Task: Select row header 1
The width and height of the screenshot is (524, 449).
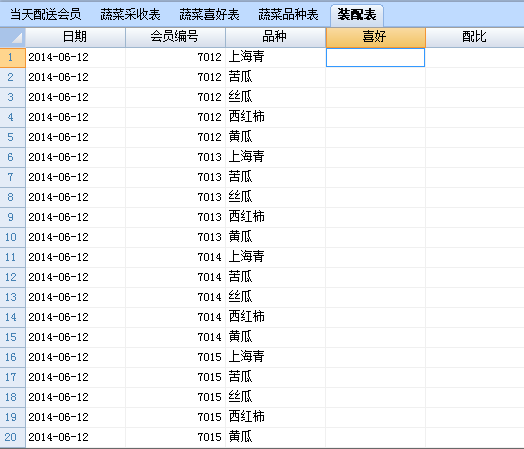Action: [13, 58]
